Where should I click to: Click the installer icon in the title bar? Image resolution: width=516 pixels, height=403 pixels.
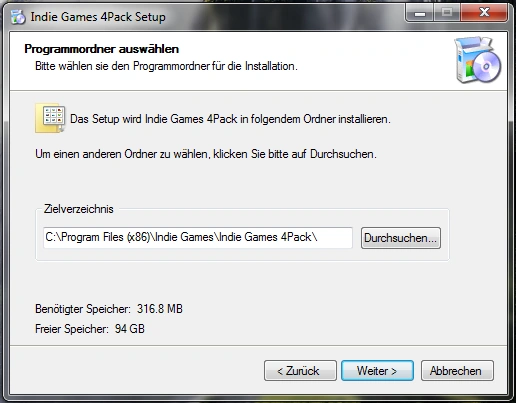pos(18,17)
